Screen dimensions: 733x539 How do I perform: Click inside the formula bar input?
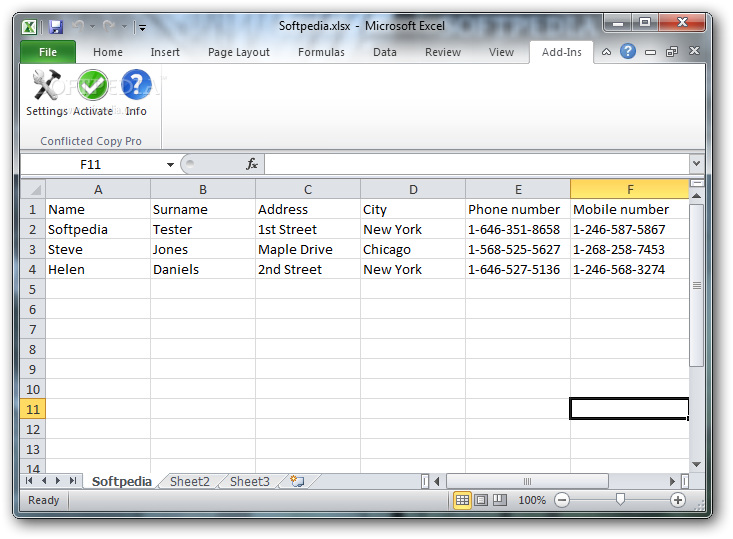pyautogui.click(x=477, y=164)
